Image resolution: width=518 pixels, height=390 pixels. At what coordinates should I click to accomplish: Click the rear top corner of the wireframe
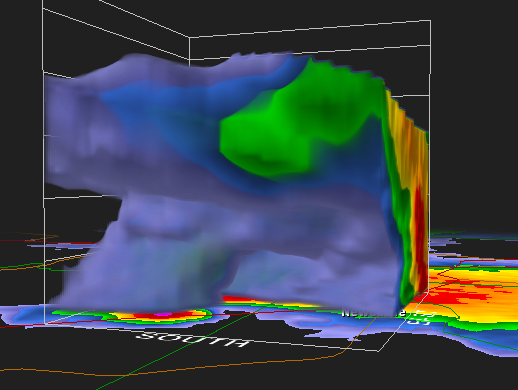coord(189,38)
